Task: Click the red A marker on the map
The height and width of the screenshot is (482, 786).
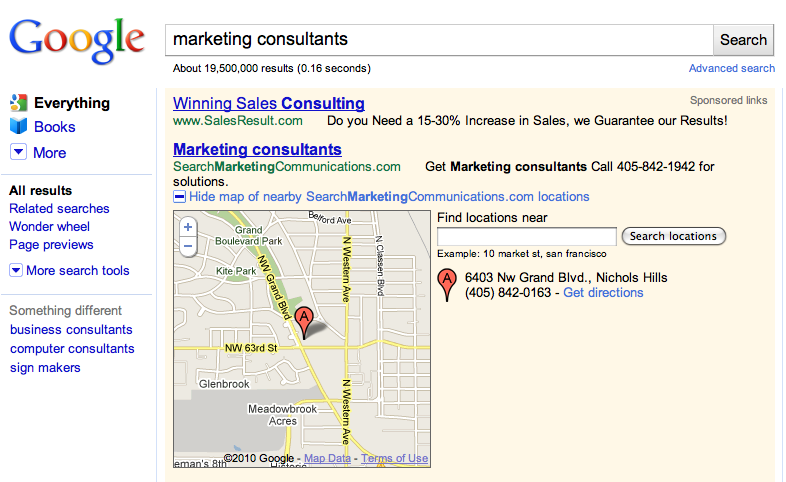Action: pos(305,320)
